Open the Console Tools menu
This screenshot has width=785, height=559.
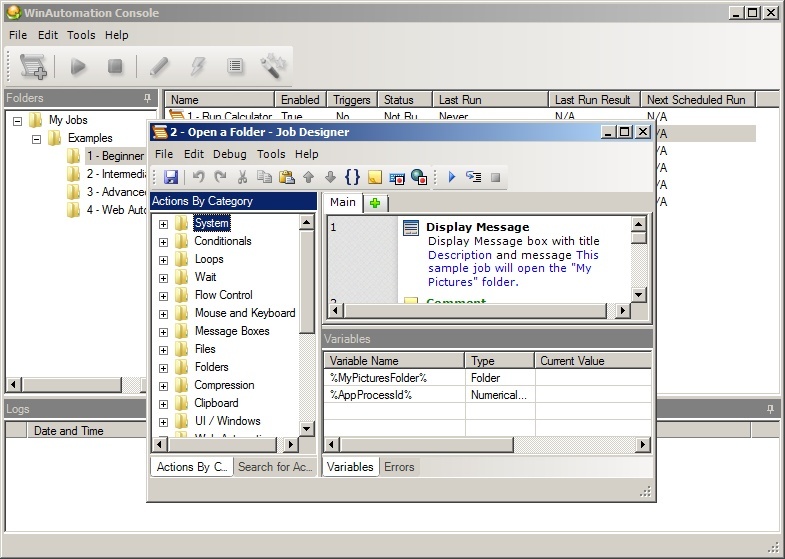tap(81, 35)
